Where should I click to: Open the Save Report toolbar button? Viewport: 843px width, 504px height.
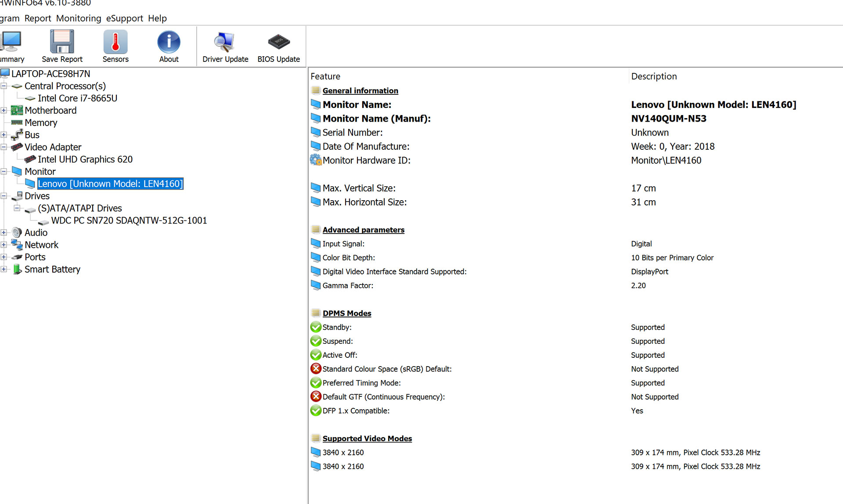[x=62, y=46]
